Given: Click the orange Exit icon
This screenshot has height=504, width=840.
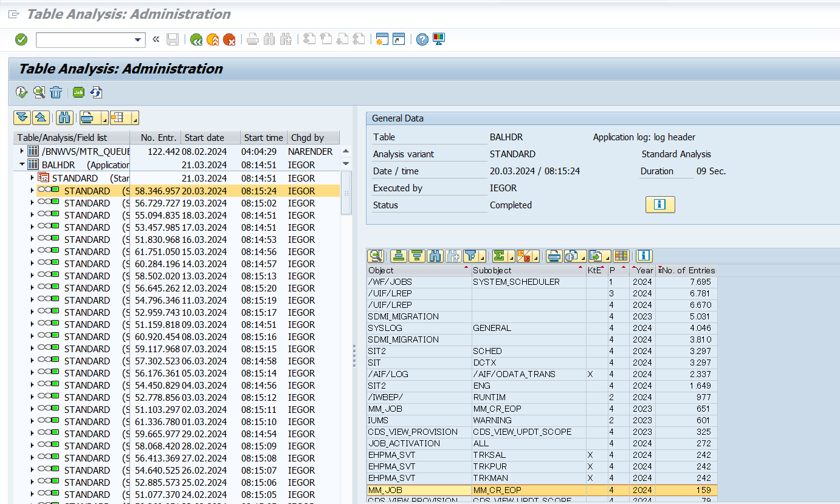Looking at the screenshot, I should click(x=213, y=39).
